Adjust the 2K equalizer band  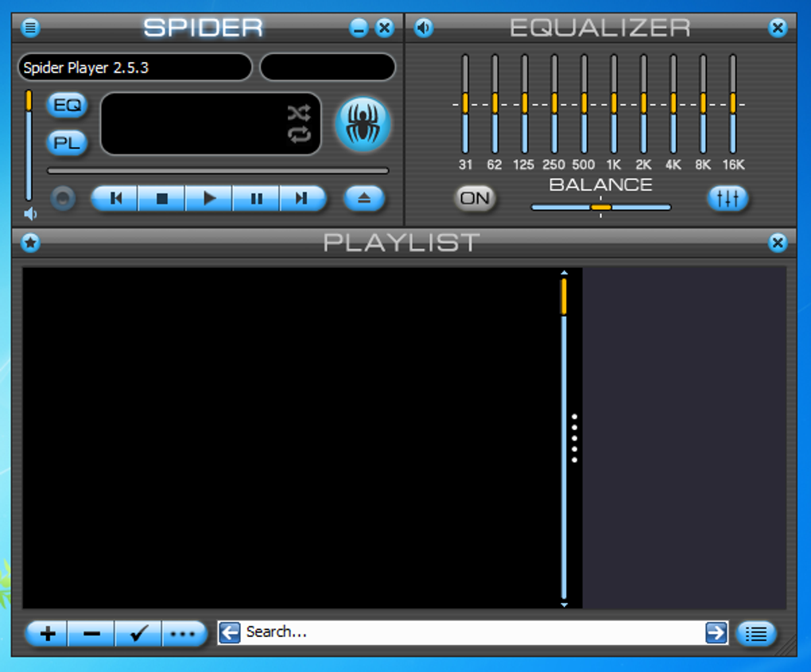point(643,103)
